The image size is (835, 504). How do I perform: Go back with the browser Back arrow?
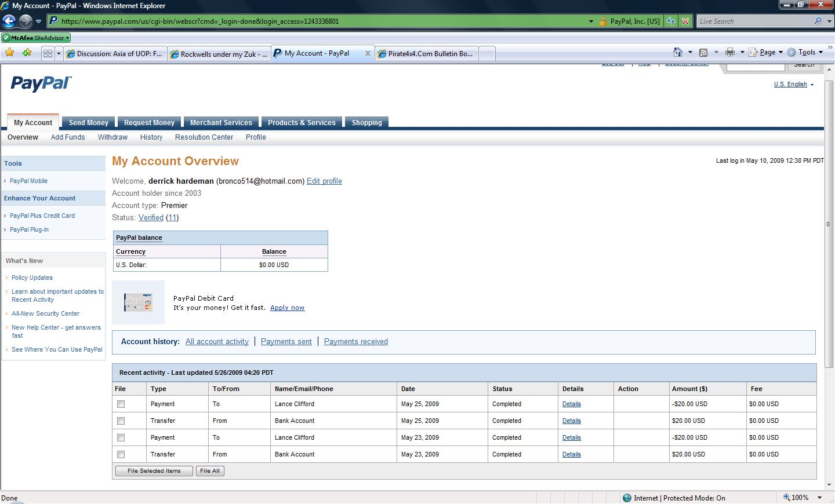[x=9, y=21]
